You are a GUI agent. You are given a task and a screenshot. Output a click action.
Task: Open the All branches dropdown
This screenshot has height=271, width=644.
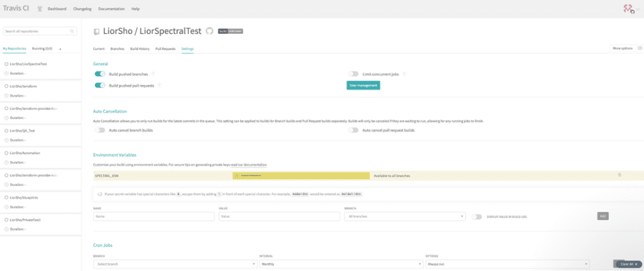pyautogui.click(x=405, y=216)
